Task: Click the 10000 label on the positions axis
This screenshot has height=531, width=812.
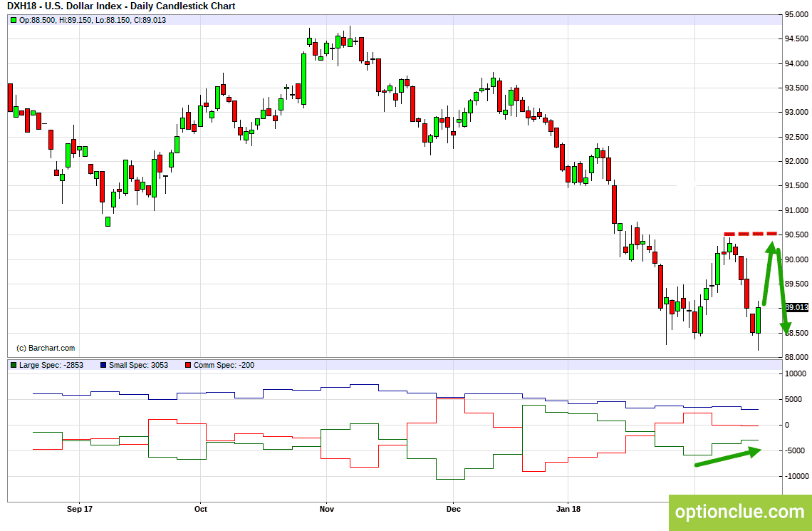Action: [x=796, y=374]
